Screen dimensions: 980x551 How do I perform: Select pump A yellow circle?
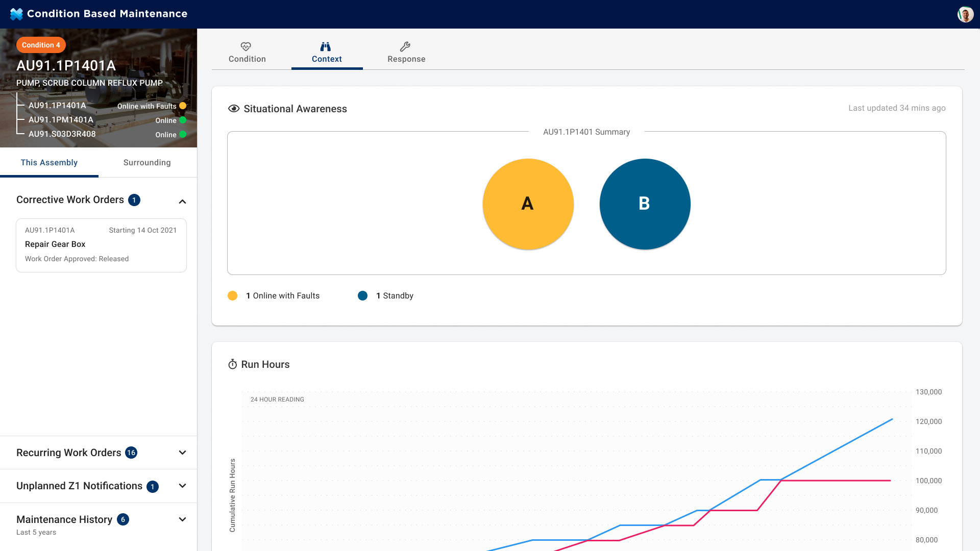click(528, 204)
